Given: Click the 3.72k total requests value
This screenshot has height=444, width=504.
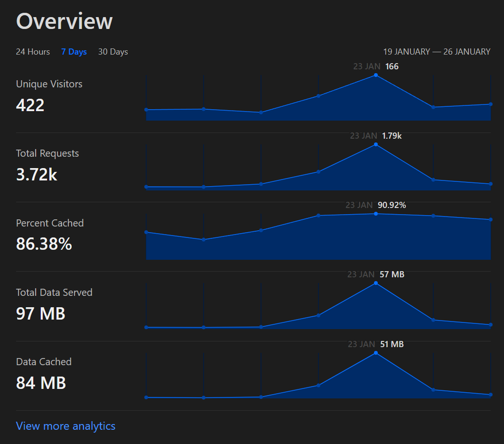Looking at the screenshot, I should [36, 175].
